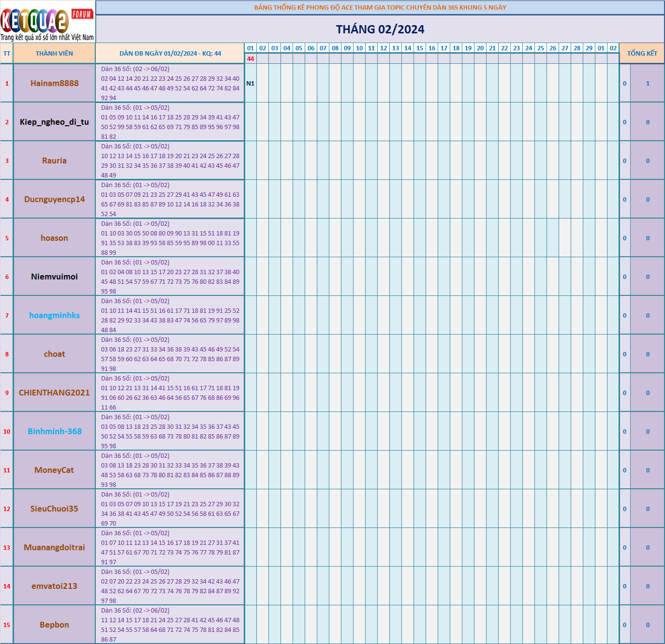The width and height of the screenshot is (665, 644).
Task: Click the TỔNG KẾT column header
Action: [x=642, y=53]
